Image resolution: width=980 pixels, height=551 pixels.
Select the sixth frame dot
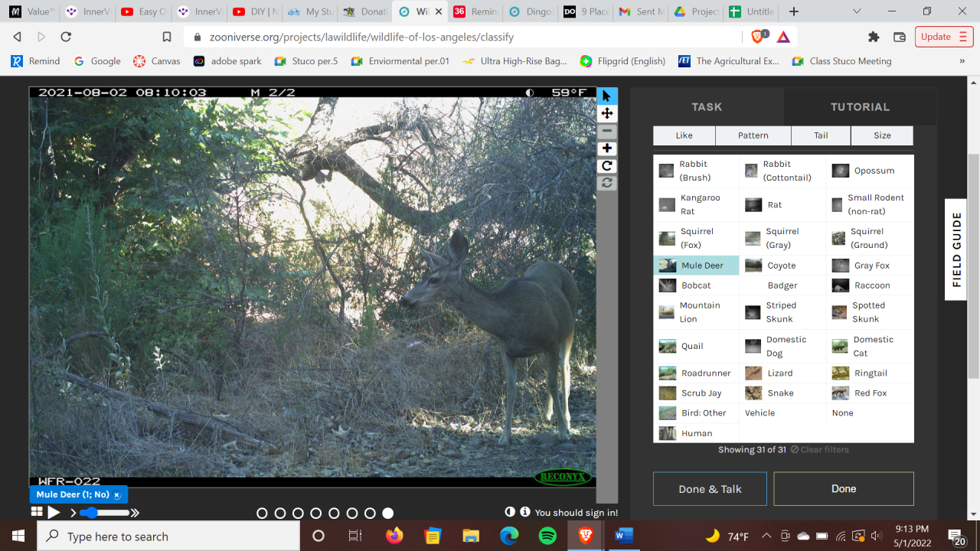click(x=352, y=513)
